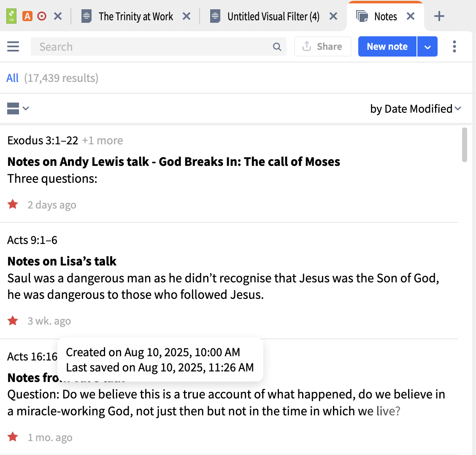Viewport: 476px width, 455px height.
Task: Open the three-dot panel menu
Action: [x=454, y=46]
